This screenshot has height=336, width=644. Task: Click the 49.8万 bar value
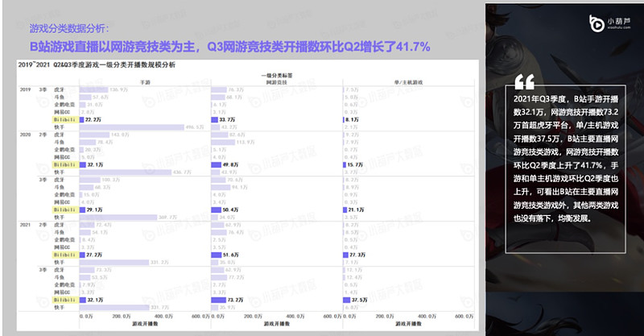coord(230,164)
